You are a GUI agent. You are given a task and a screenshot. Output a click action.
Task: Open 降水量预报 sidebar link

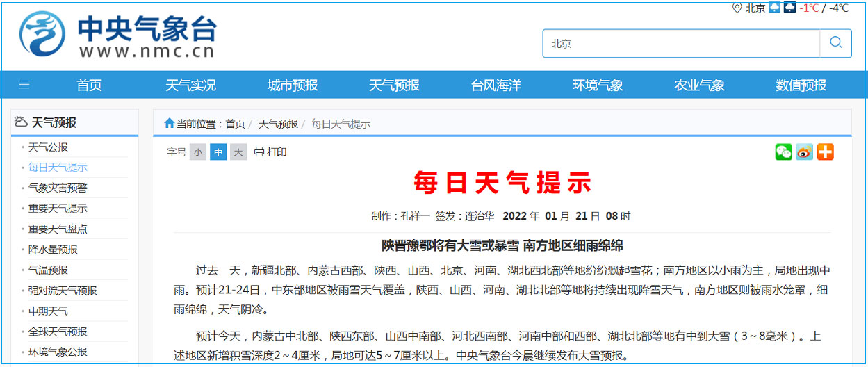click(x=53, y=250)
